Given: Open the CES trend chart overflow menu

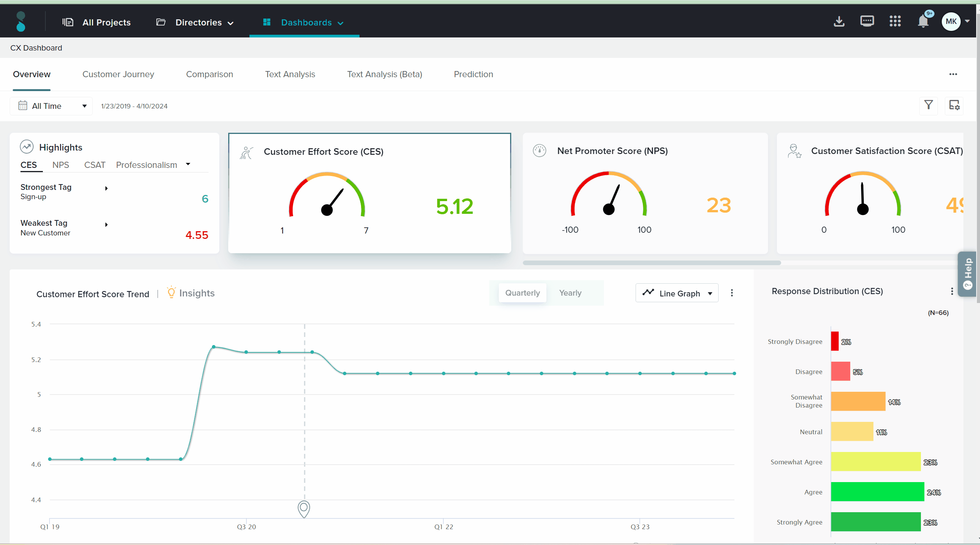Looking at the screenshot, I should [x=732, y=293].
